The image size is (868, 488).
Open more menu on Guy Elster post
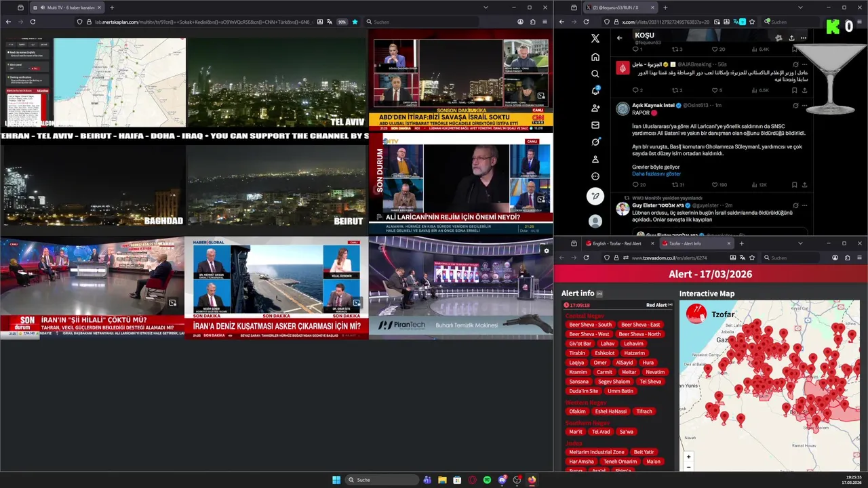coord(804,205)
